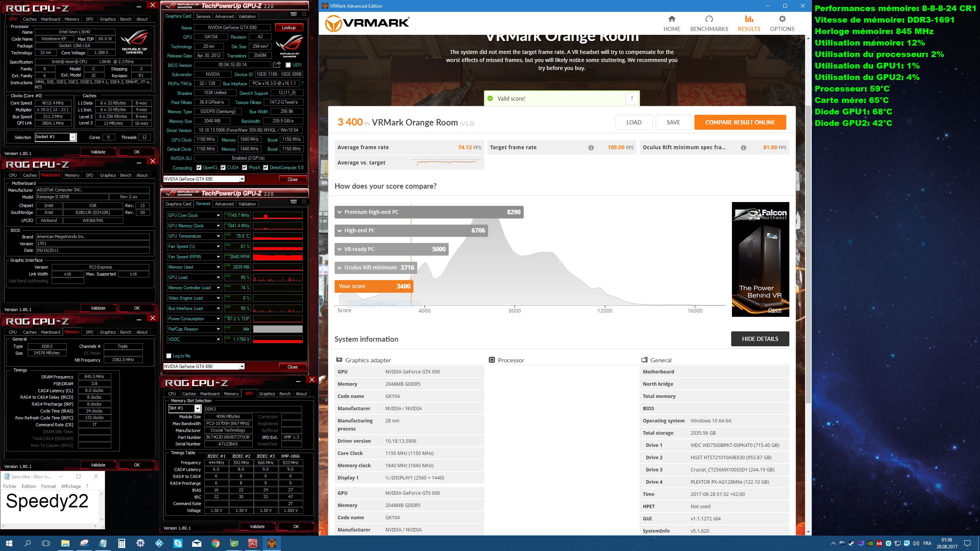Click the GPU Load sensor graph in GPU-Z

coord(278,277)
